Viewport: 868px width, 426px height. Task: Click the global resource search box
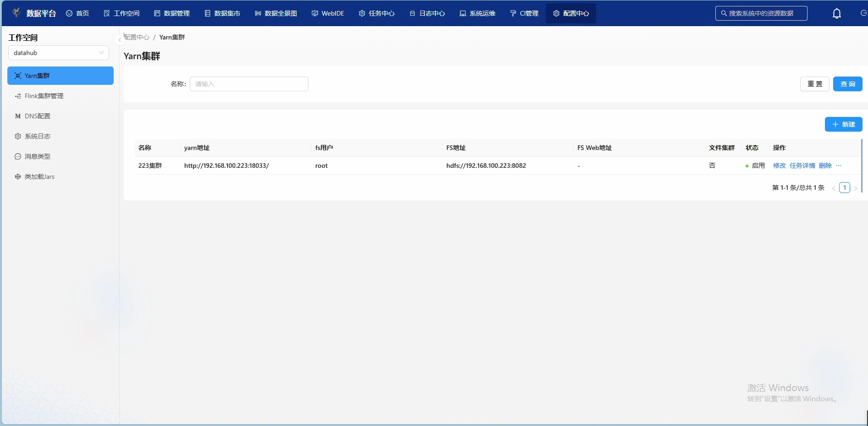point(761,13)
